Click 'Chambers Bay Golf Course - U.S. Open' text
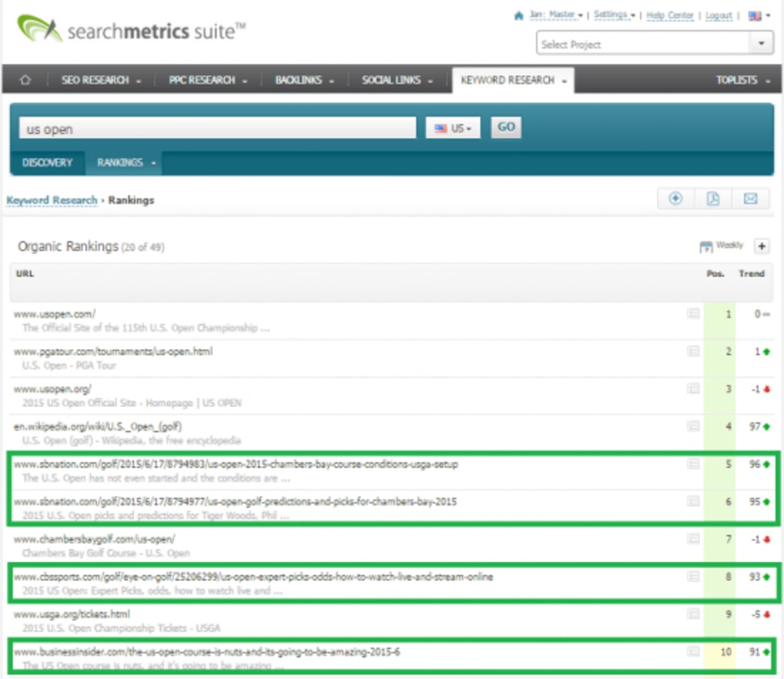The height and width of the screenshot is (679, 784). click(106, 553)
